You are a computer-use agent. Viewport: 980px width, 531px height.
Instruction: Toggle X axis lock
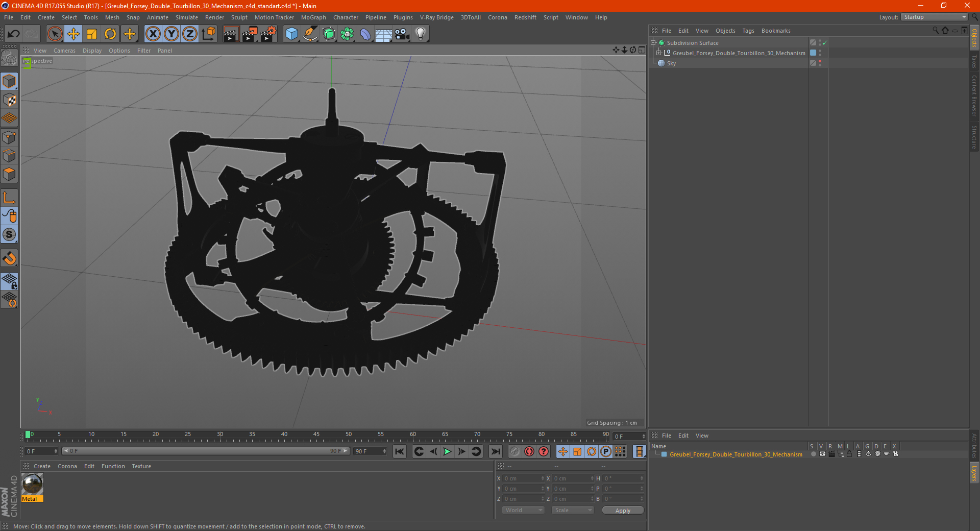point(153,34)
